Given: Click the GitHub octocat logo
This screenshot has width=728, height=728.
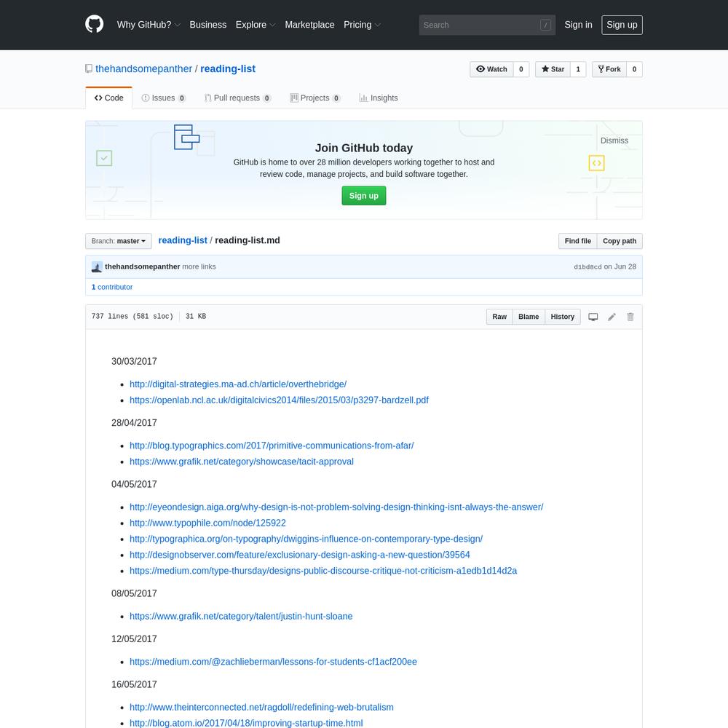Looking at the screenshot, I should pos(94,24).
